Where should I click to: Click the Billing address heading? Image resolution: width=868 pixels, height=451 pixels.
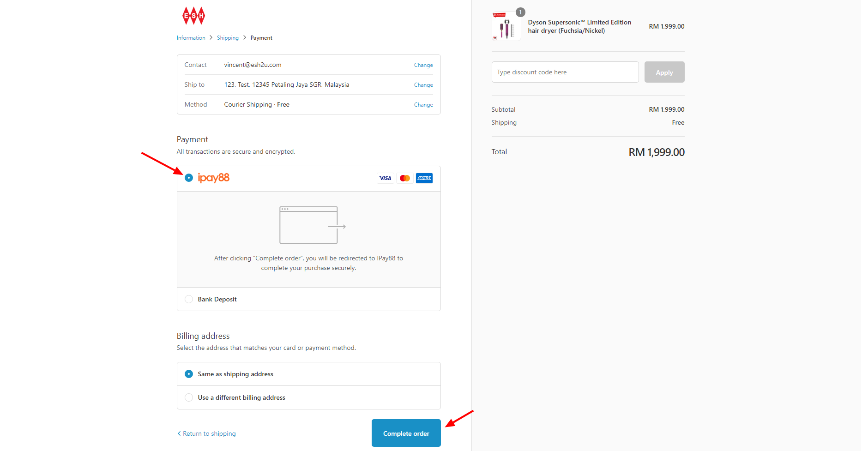click(203, 336)
